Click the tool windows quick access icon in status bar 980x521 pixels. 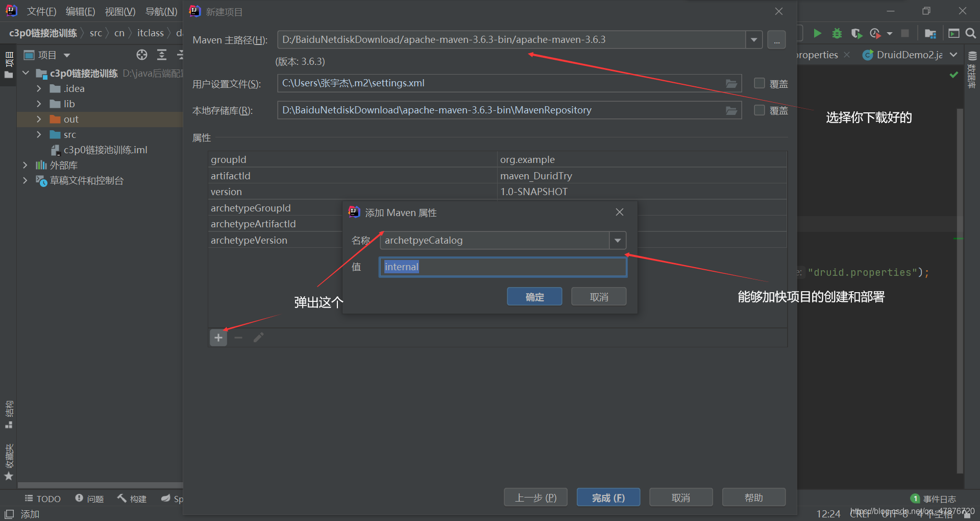tap(9, 514)
